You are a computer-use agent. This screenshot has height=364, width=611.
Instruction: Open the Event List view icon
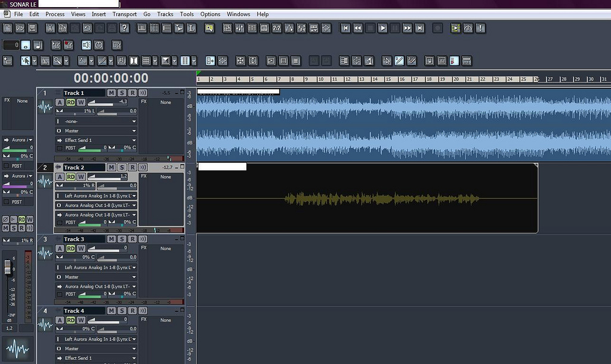pos(155,28)
